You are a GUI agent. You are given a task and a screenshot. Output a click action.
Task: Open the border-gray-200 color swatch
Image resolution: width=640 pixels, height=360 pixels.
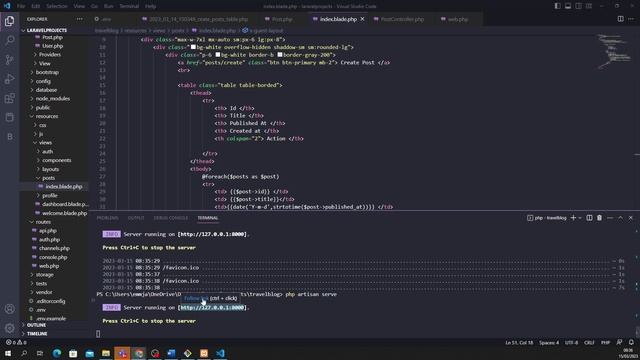pyautogui.click(x=280, y=55)
